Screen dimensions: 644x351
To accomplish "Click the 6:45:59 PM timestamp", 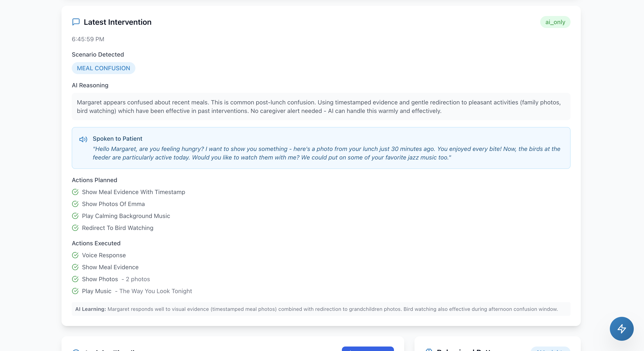I will (88, 39).
